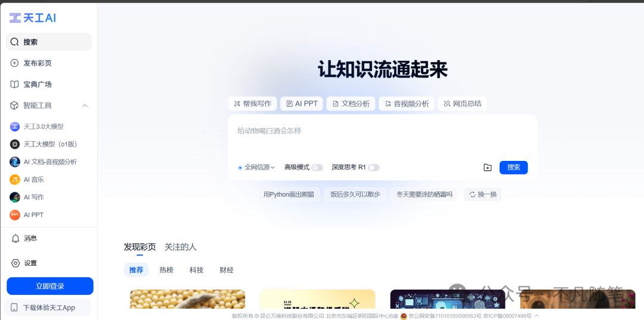The width and height of the screenshot is (644, 320).
Task: Click the plus-circle icon for 发布彩页
Action: (14, 63)
